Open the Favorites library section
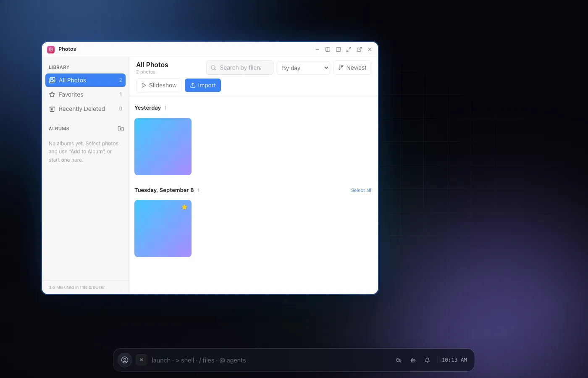 click(85, 94)
